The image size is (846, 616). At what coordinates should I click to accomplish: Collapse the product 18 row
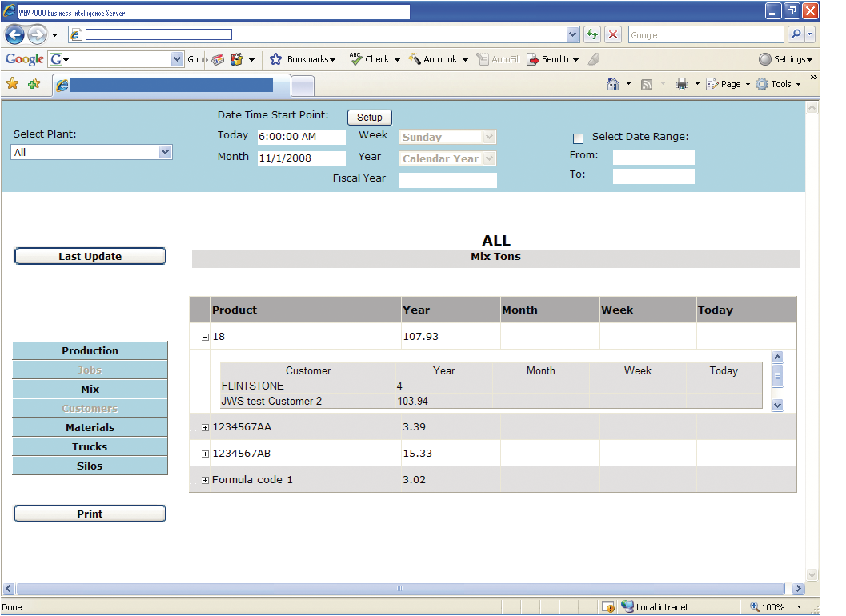point(205,337)
